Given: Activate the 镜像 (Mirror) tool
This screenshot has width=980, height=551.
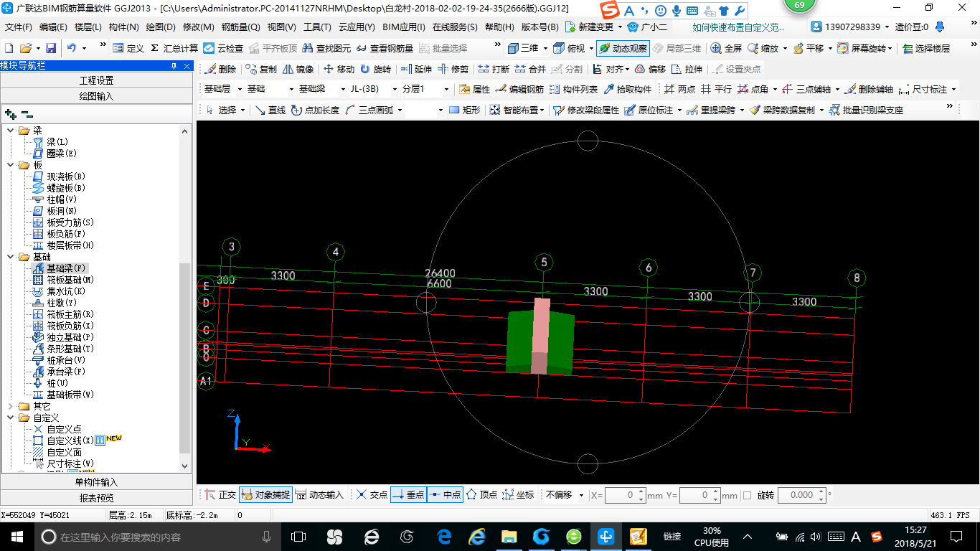Looking at the screenshot, I should tap(298, 70).
